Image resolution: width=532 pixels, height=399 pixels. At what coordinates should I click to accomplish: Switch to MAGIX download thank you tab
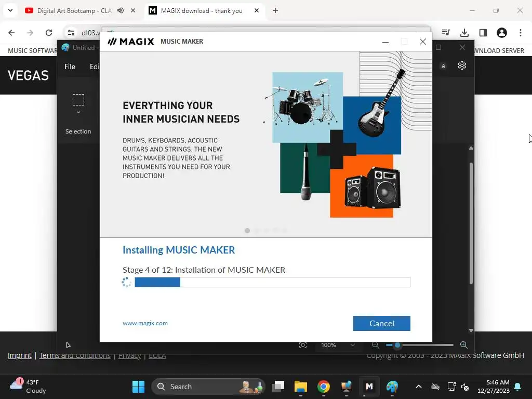202,10
